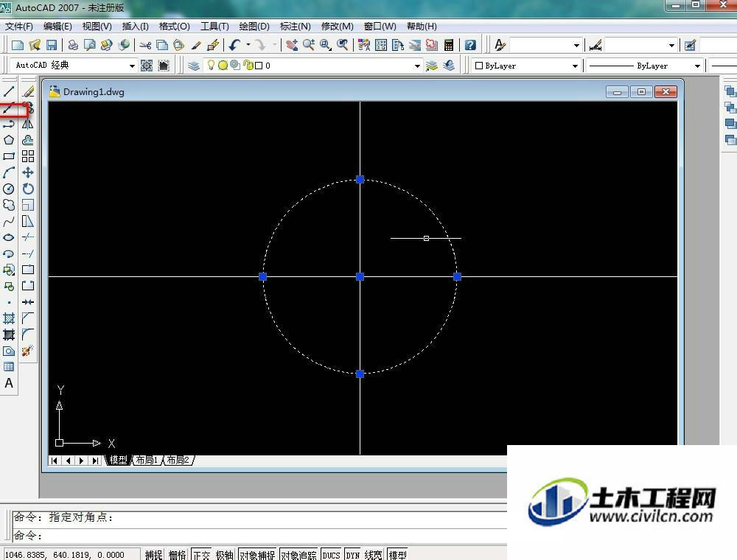Select the Offset tool
The width and height of the screenshot is (737, 560).
tap(28, 140)
